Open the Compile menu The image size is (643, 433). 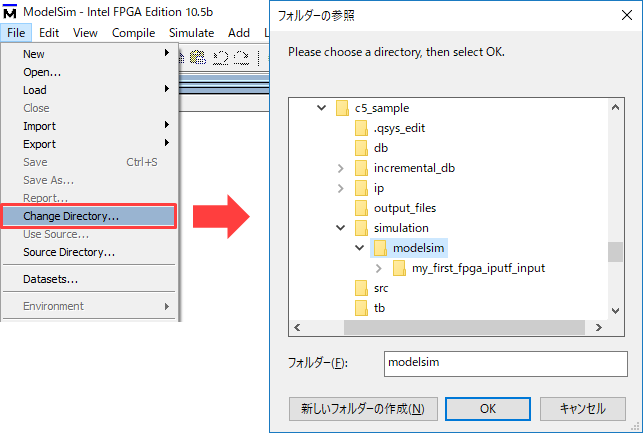133,32
